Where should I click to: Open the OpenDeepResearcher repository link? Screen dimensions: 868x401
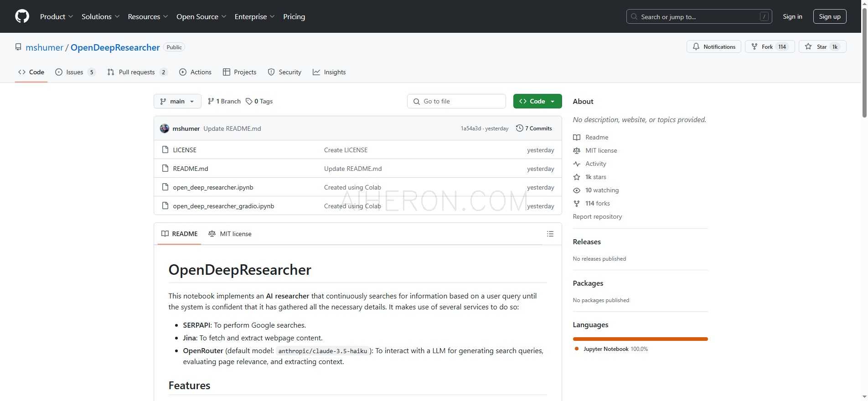pyautogui.click(x=115, y=47)
